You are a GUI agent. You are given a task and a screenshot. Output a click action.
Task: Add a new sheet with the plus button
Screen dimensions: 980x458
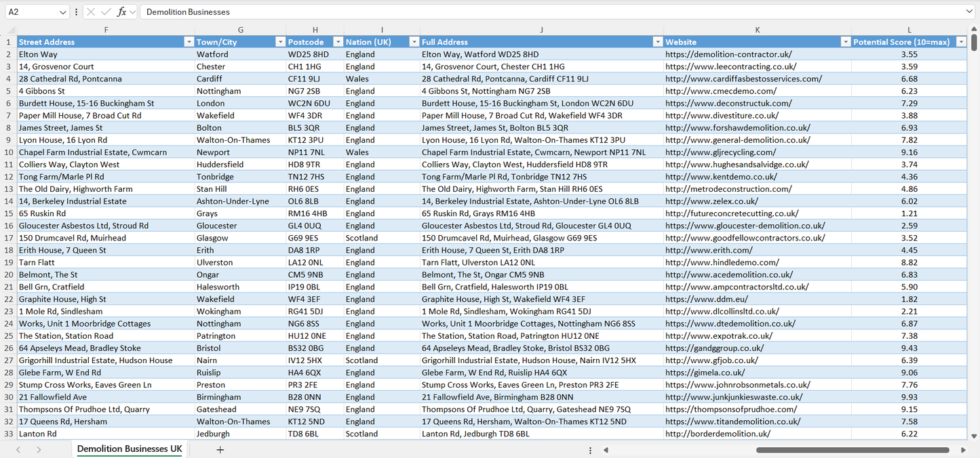(x=220, y=449)
